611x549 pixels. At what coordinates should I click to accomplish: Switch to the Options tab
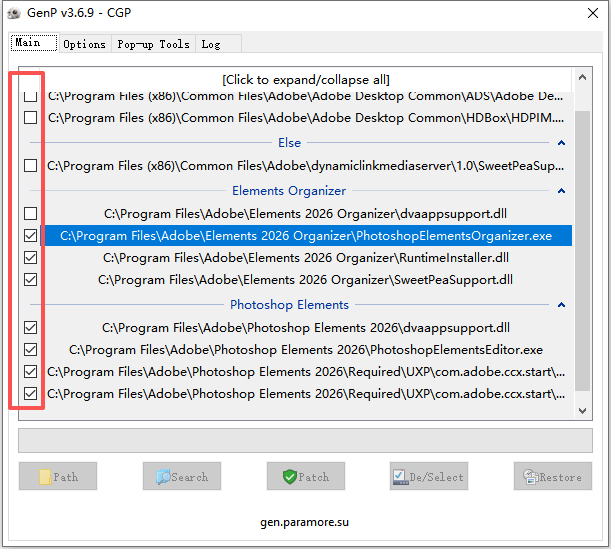pyautogui.click(x=84, y=44)
